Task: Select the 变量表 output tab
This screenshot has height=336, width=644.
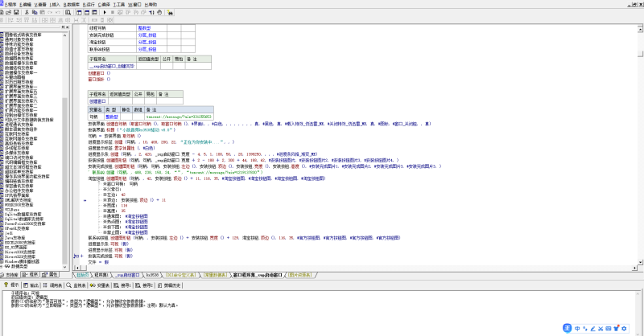Action: [100, 285]
